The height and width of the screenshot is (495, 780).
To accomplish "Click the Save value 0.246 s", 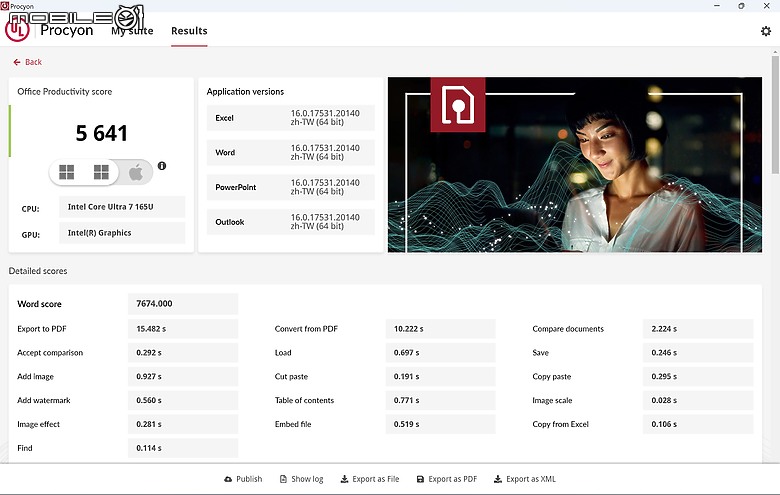I will (x=698, y=353).
